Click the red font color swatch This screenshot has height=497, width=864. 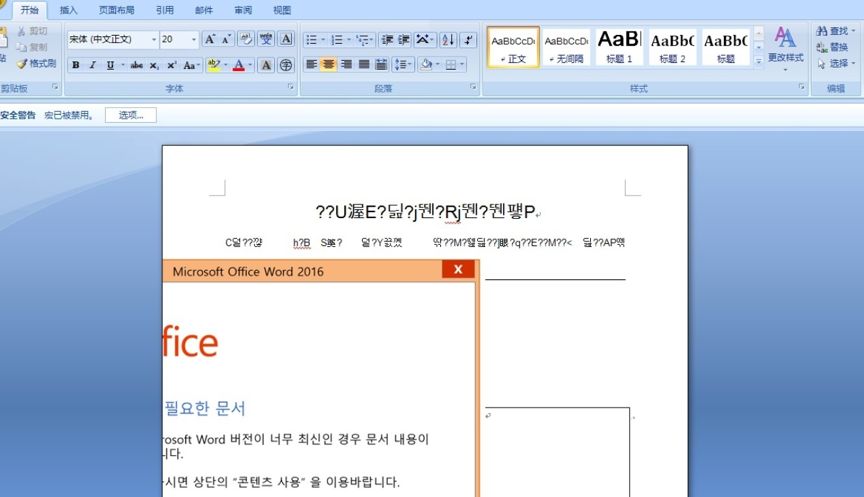point(238,65)
